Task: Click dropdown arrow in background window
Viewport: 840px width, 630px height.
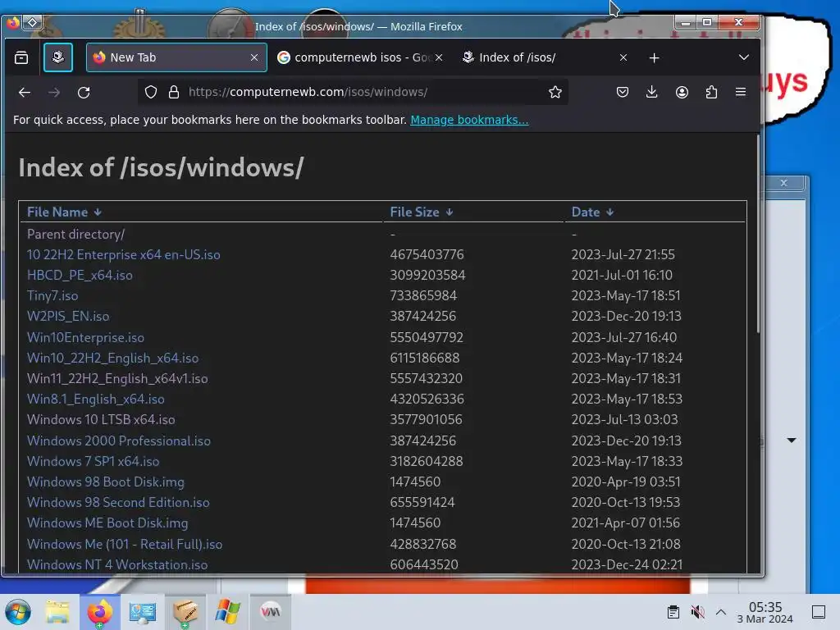Action: pyautogui.click(x=792, y=441)
